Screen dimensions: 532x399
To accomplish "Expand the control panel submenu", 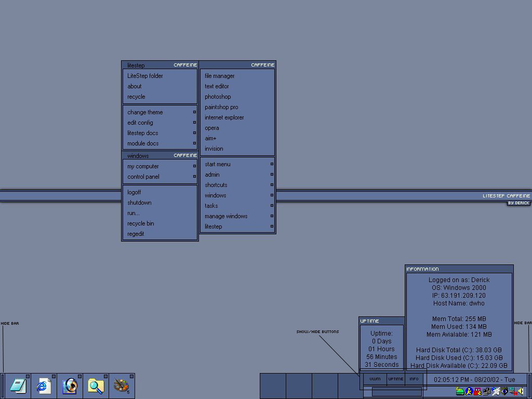I will tap(160, 177).
